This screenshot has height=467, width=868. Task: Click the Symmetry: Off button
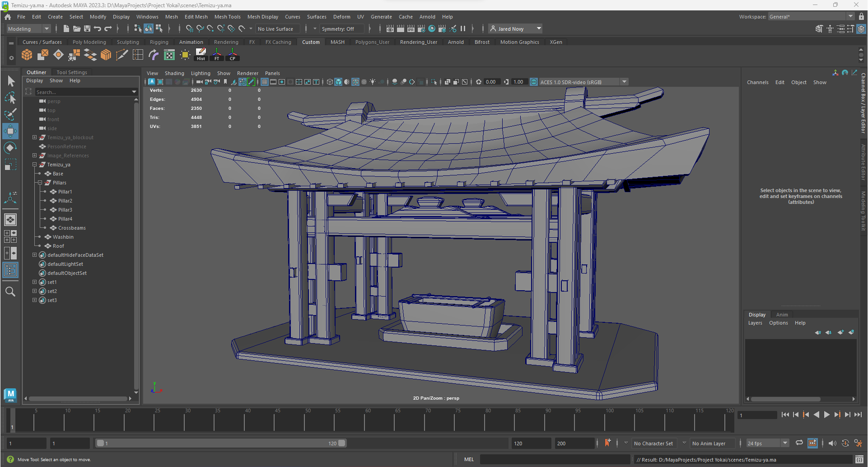pos(338,29)
